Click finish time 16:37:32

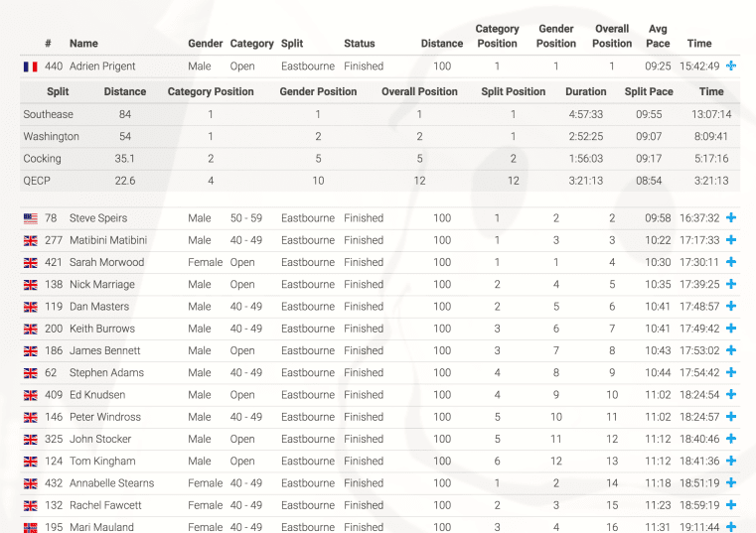pos(699,217)
